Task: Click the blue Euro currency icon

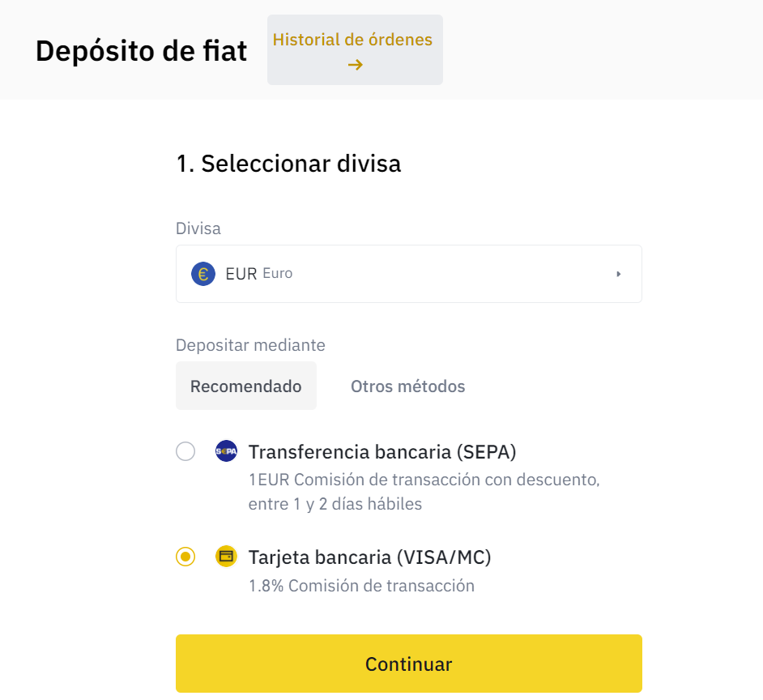Action: [x=203, y=274]
